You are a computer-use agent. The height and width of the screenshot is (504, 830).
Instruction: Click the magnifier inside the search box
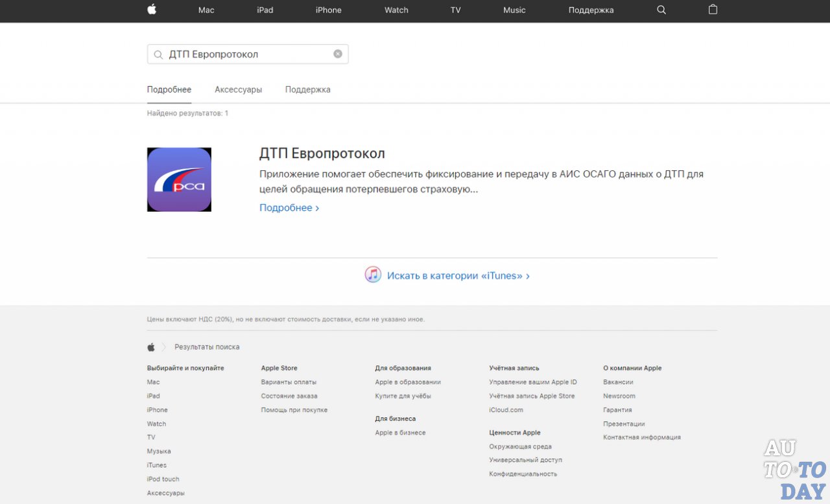pos(158,54)
